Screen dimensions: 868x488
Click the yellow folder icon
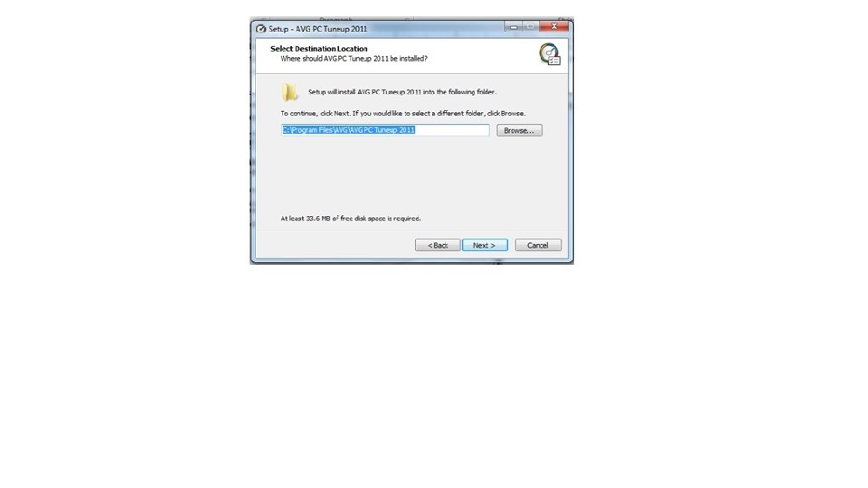(289, 92)
